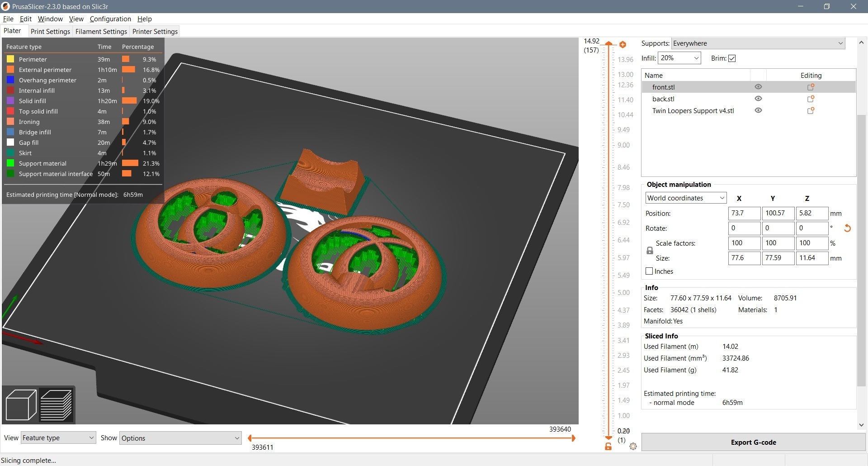The width and height of the screenshot is (868, 466).
Task: Switch to the Filament Settings tab
Action: click(101, 32)
